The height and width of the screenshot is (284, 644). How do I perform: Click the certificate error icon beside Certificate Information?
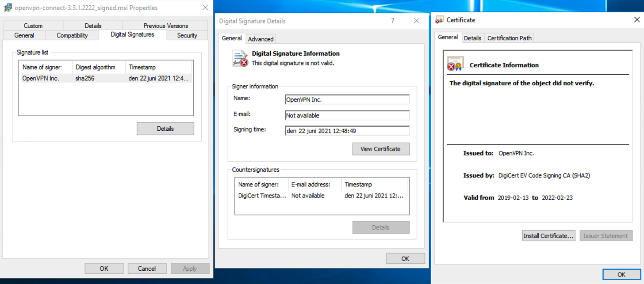pyautogui.click(x=455, y=64)
